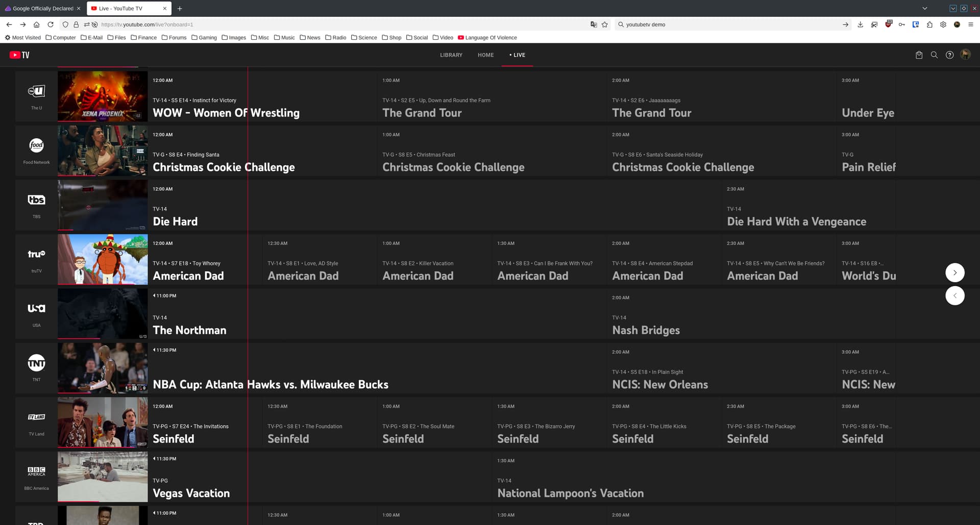Viewport: 980px width, 525px height.
Task: Select The U channel logo
Action: tap(36, 91)
